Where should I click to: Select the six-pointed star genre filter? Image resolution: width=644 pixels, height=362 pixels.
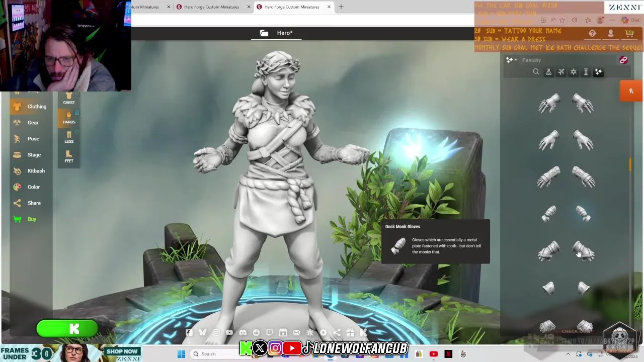coord(573,72)
